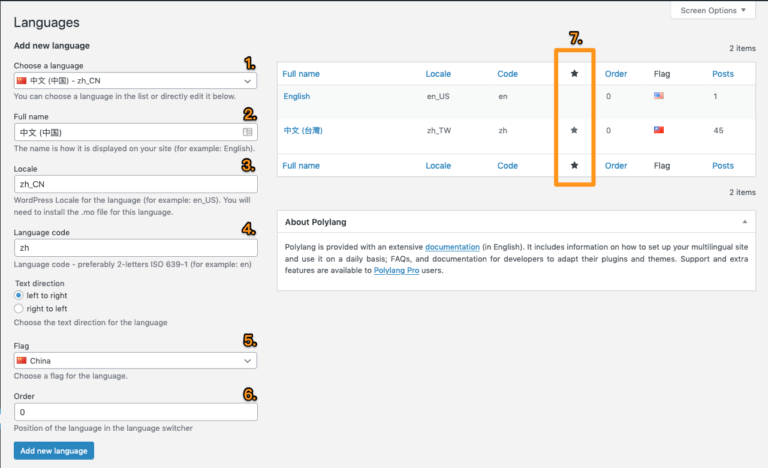This screenshot has height=468, width=768.
Task: Click the default language star for 中文 (台灣)
Action: pos(574,131)
